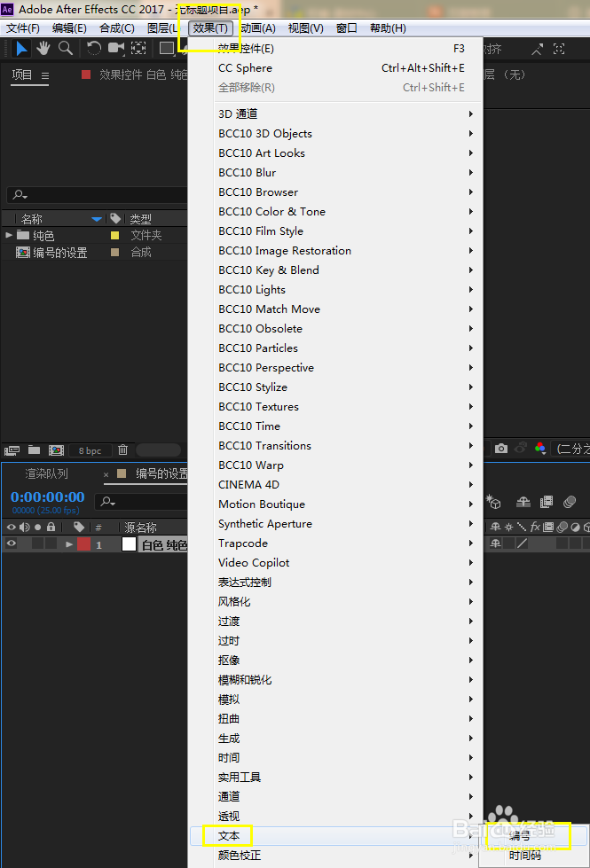The width and height of the screenshot is (590, 868).
Task: Select the Rotation tool
Action: click(x=94, y=49)
